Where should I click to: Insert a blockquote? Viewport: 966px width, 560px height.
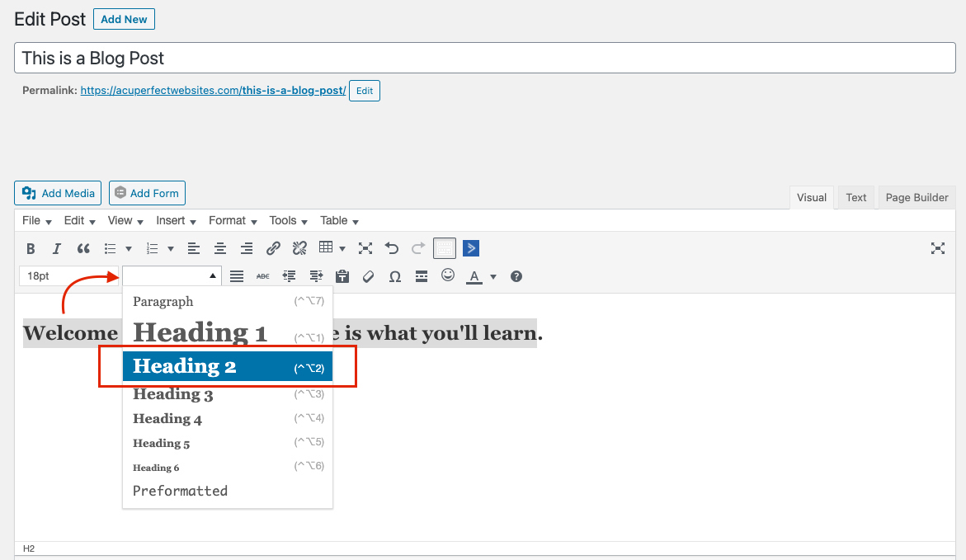pyautogui.click(x=82, y=248)
